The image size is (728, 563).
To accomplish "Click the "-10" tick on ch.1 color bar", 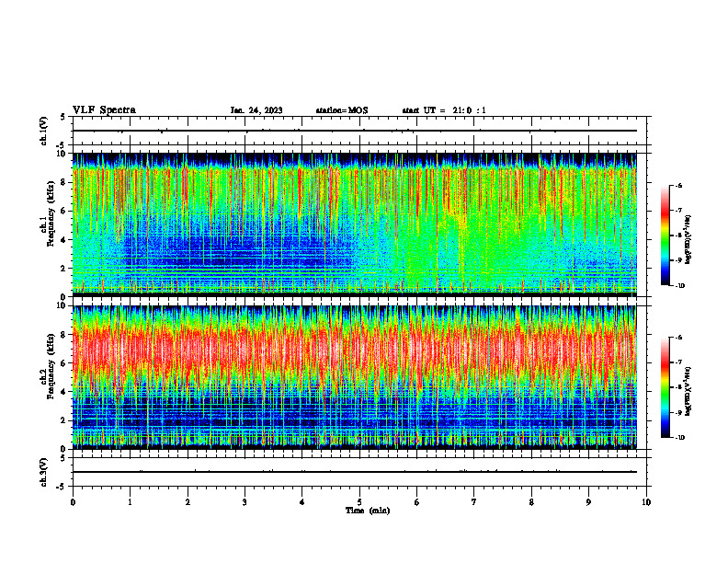I will (679, 285).
